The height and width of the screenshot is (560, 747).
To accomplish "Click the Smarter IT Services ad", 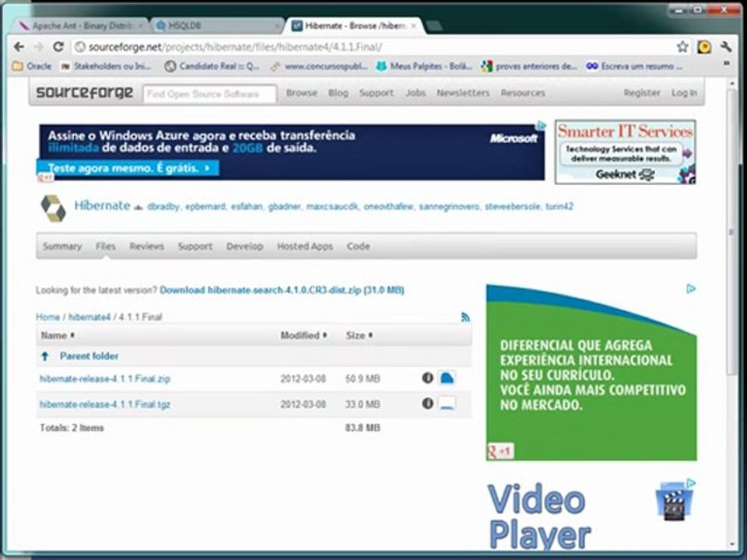I will tap(625, 152).
